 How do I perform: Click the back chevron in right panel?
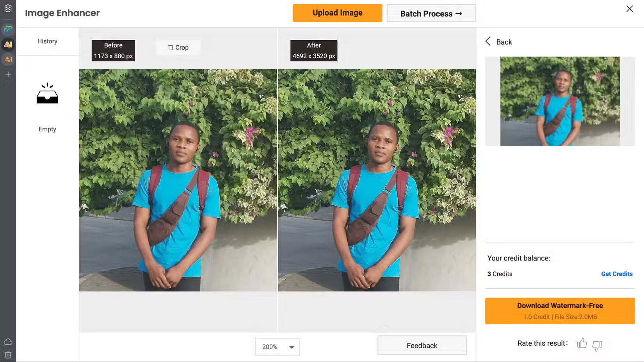coord(487,41)
